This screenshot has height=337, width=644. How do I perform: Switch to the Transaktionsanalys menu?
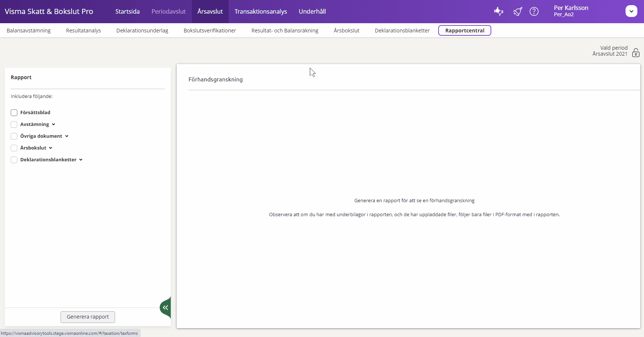click(260, 11)
